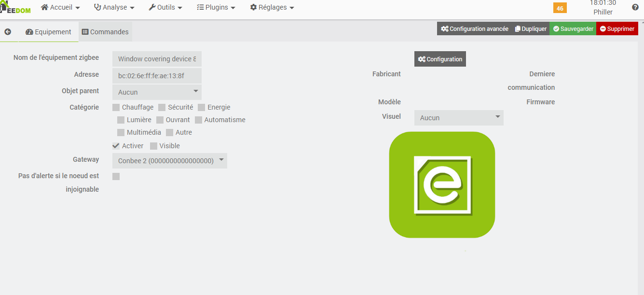Check the Lumière category checkbox
The width and height of the screenshot is (644, 295).
[x=121, y=120]
